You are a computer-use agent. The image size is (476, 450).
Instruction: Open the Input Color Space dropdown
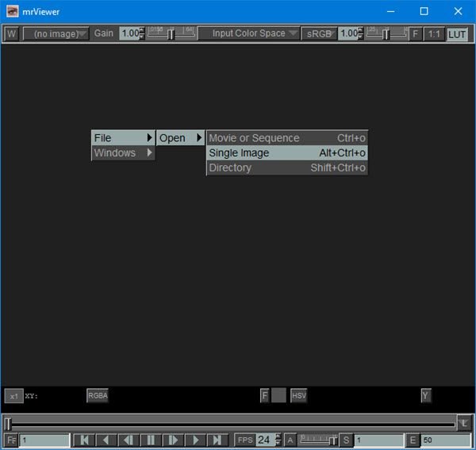pyautogui.click(x=249, y=33)
